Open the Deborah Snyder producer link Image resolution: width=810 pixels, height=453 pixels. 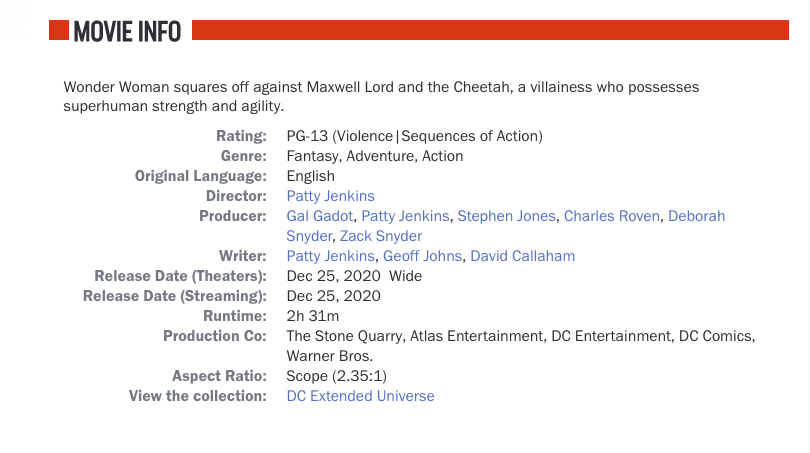click(x=696, y=216)
